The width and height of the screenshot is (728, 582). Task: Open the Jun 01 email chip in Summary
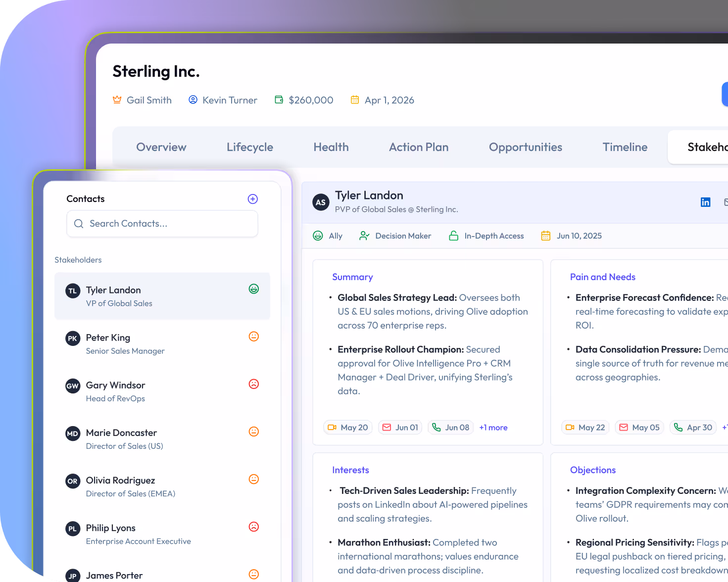[x=400, y=428]
